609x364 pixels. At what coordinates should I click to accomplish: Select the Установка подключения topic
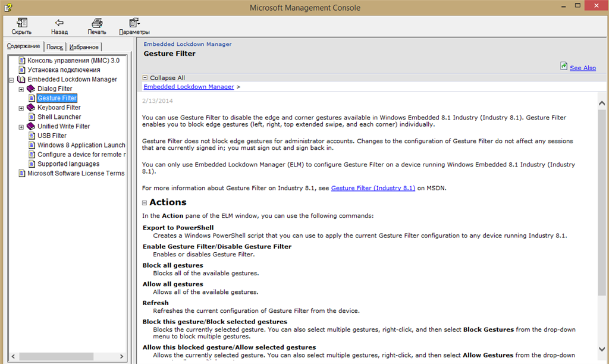point(64,70)
